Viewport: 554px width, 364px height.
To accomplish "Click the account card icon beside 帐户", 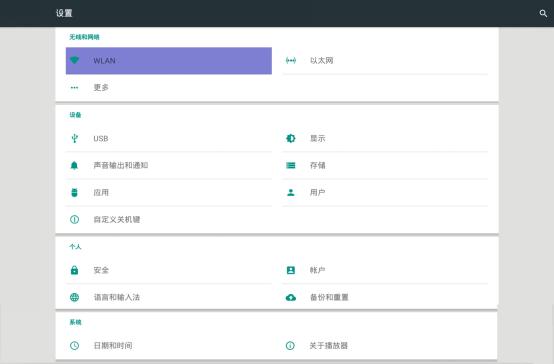I will pyautogui.click(x=291, y=270).
